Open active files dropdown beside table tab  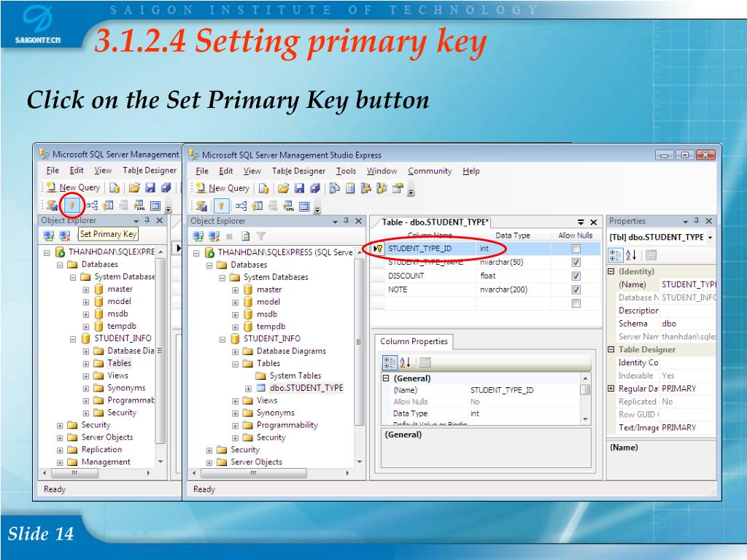pos(581,222)
